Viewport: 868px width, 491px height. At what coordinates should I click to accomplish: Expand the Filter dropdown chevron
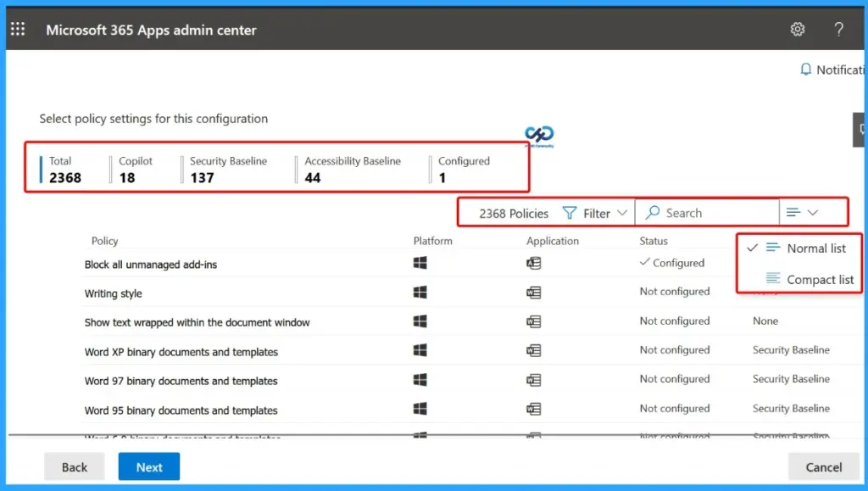pyautogui.click(x=622, y=213)
